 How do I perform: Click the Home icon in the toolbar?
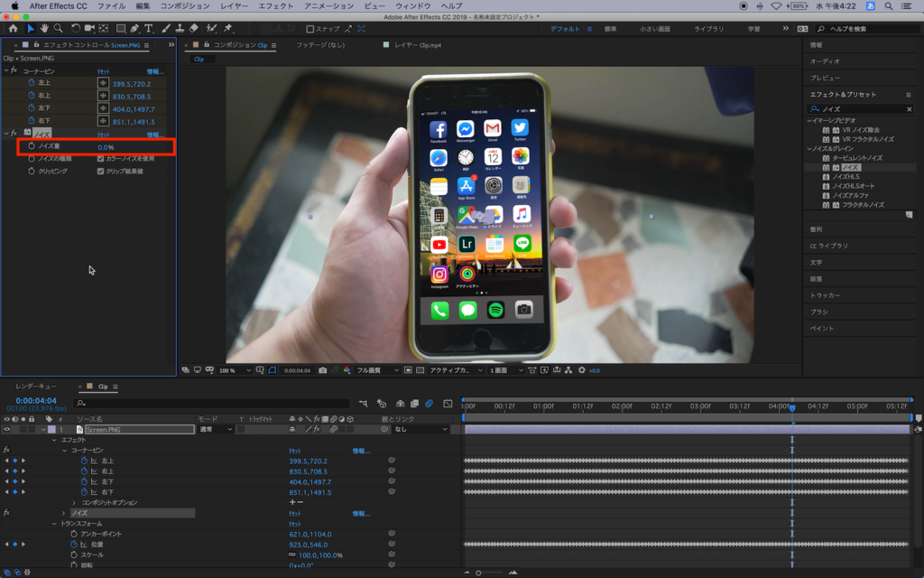(13, 29)
